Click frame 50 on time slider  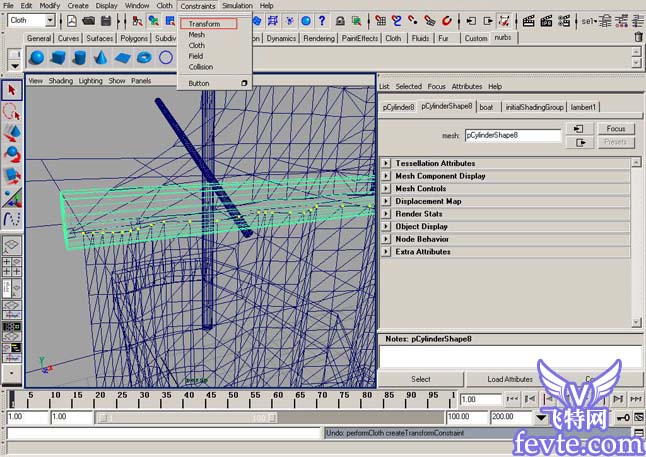tap(233, 398)
